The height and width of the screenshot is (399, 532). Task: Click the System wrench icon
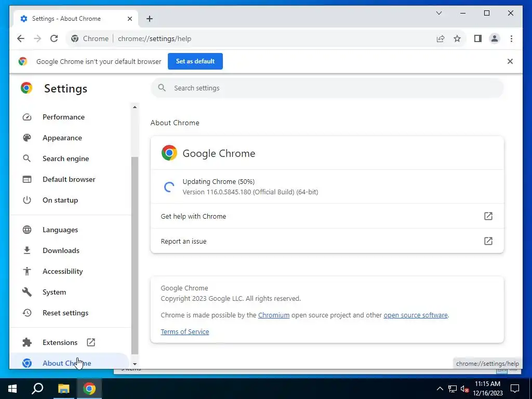(x=27, y=292)
